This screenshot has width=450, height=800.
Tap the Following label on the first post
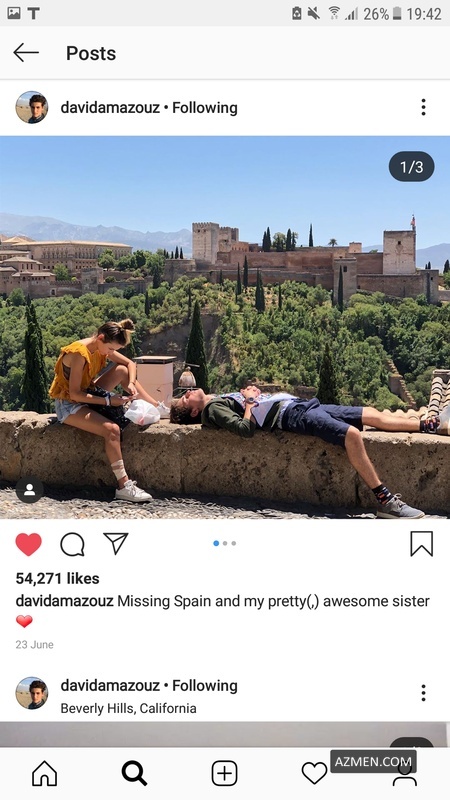(x=205, y=108)
